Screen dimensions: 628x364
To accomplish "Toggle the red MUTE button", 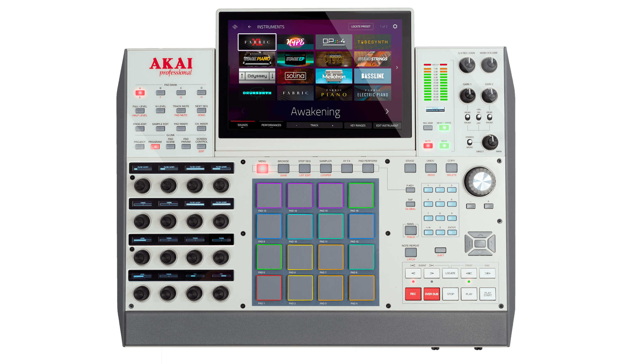I will [x=428, y=146].
